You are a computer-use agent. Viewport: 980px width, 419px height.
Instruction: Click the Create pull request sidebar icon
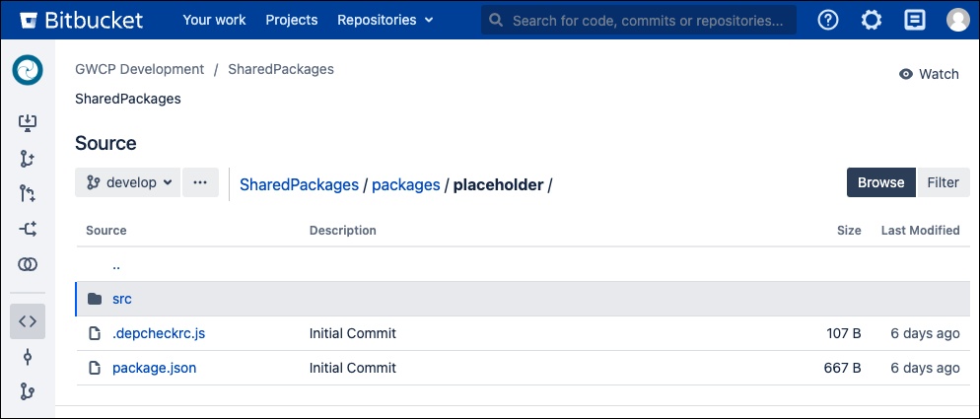pyautogui.click(x=28, y=194)
